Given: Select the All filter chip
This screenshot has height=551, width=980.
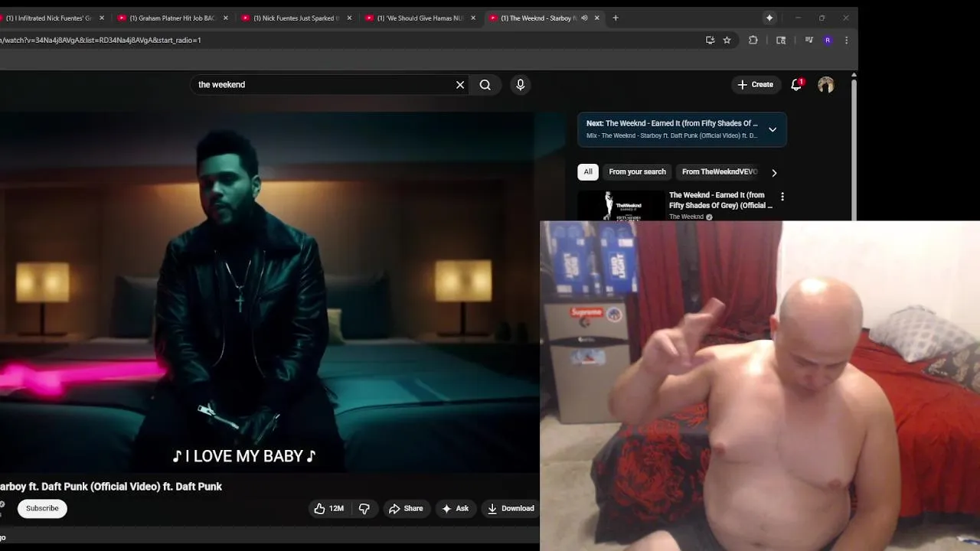Looking at the screenshot, I should pos(588,172).
